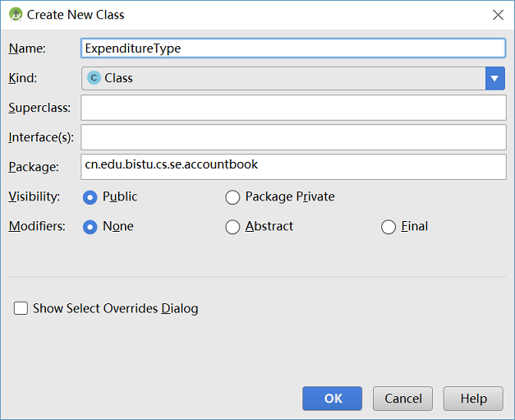Click the Package field with cn.edu.bistu.cs.se.accountbook
The image size is (515, 420).
293,167
